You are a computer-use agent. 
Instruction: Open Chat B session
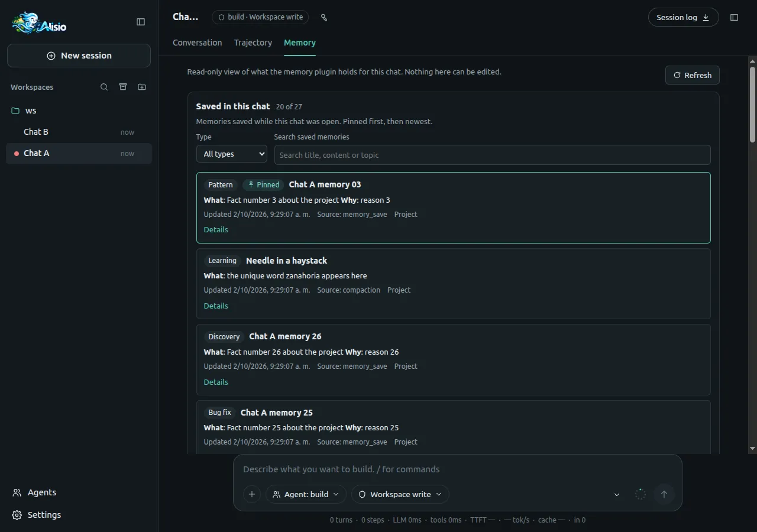(79, 132)
